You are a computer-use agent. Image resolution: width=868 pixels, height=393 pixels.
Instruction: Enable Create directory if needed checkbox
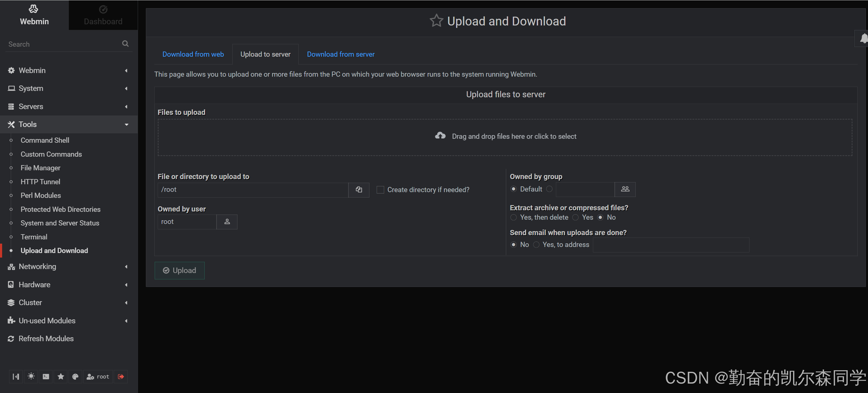click(380, 189)
